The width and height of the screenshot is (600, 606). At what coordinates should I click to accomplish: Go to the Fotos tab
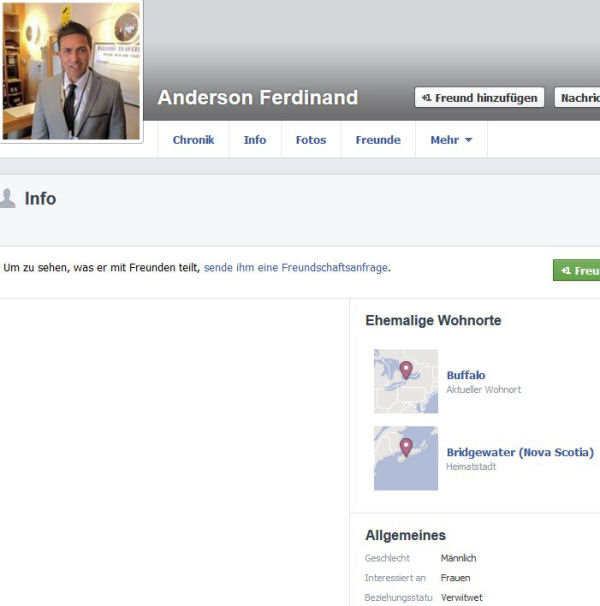pyautogui.click(x=311, y=140)
